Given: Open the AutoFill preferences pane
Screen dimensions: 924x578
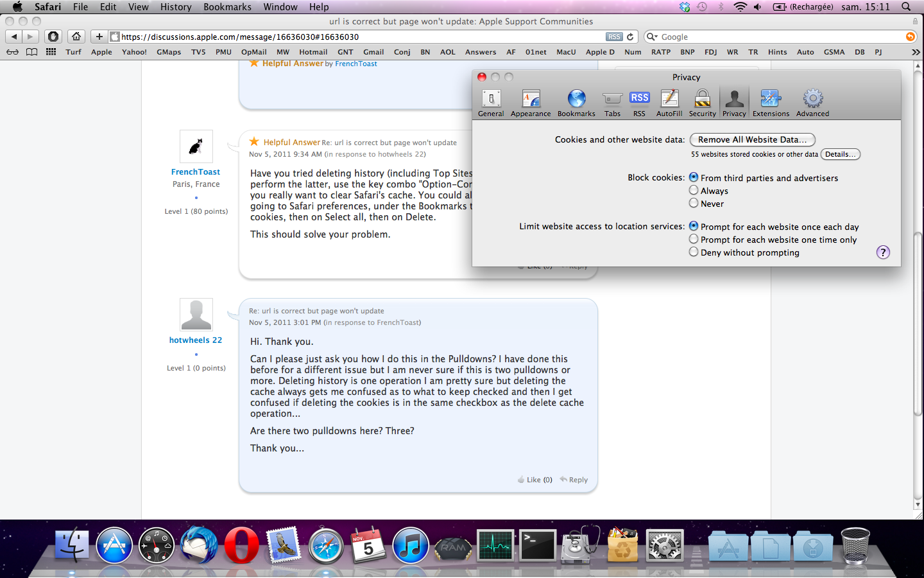Looking at the screenshot, I should 669,103.
